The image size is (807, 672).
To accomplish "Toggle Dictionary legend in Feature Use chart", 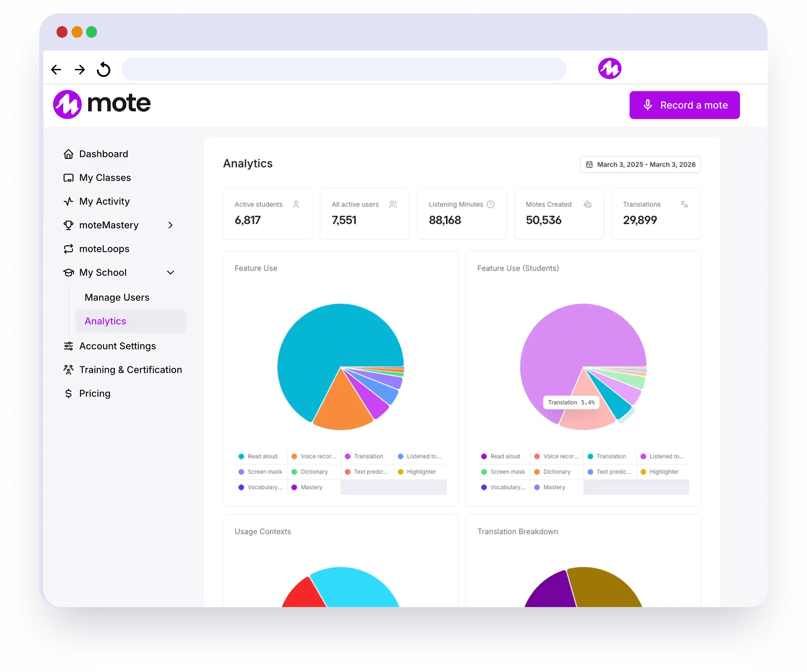I will tap(313, 472).
